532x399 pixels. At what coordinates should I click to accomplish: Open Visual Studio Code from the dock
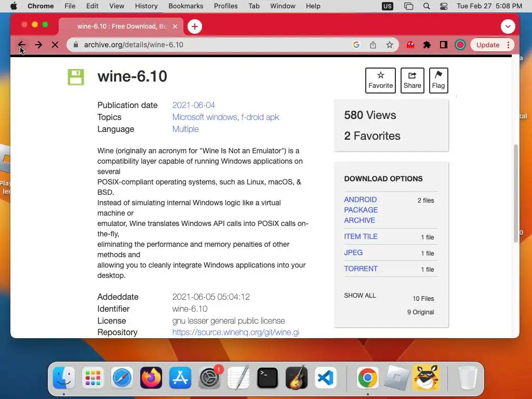pos(326,378)
